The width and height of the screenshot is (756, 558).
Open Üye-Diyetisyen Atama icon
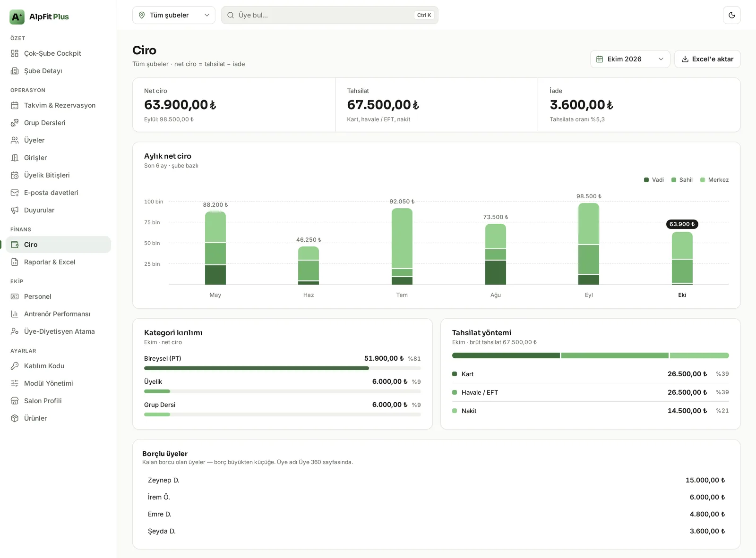coord(15,331)
